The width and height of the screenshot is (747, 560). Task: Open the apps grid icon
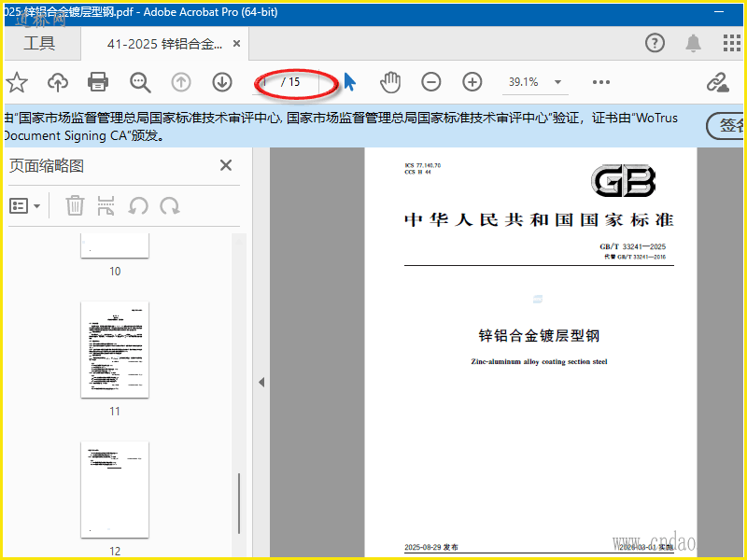[732, 43]
